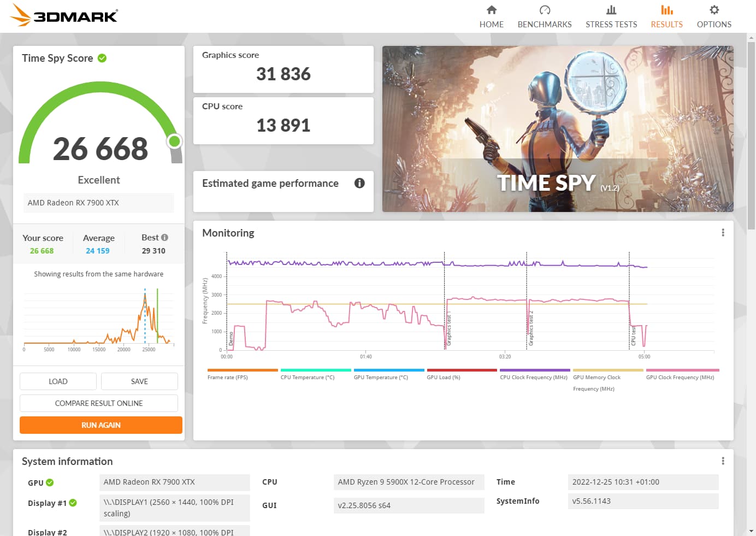Screen dimensions: 756x536
Task: Click the CPU score value 13 891
Action: 283,126
